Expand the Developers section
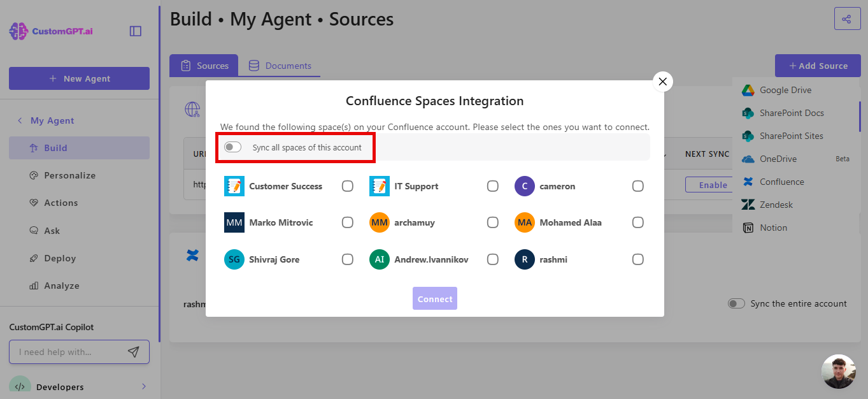868x399 pixels. click(143, 386)
